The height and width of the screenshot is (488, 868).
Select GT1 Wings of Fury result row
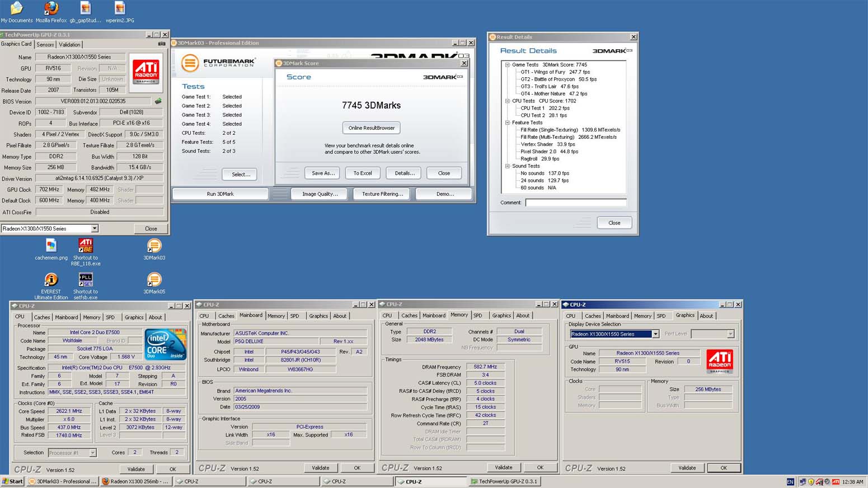pos(555,72)
